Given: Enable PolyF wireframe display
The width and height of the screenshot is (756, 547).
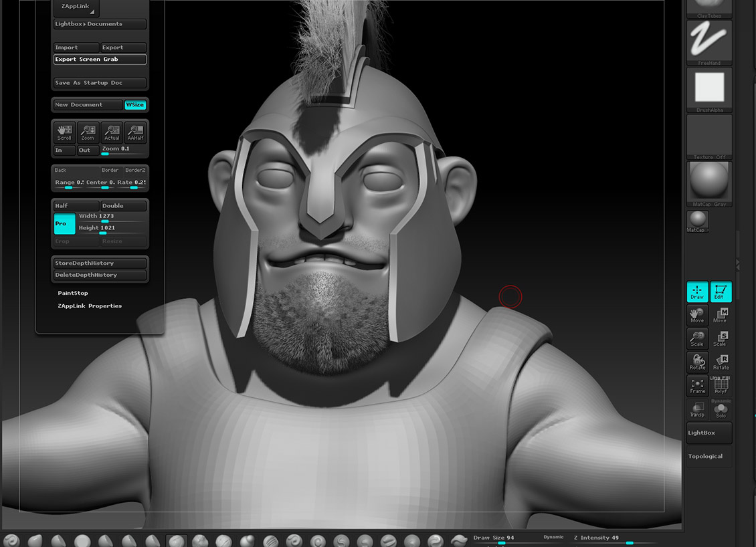Looking at the screenshot, I should pos(721,385).
